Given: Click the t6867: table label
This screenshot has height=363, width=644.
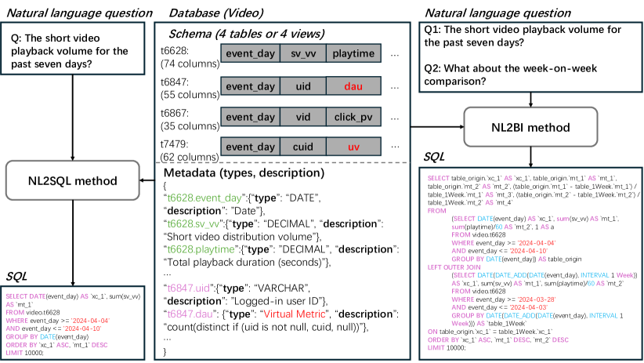Looking at the screenshot, I should tap(175, 113).
